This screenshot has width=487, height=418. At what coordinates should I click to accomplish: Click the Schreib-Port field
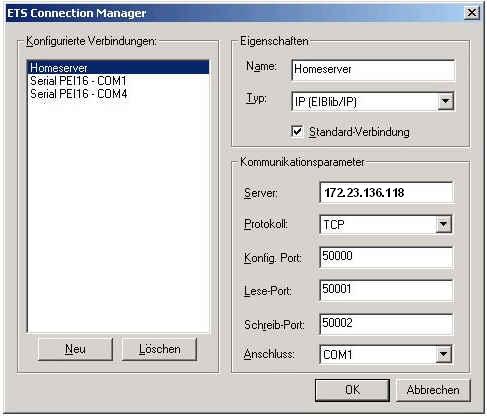point(386,323)
